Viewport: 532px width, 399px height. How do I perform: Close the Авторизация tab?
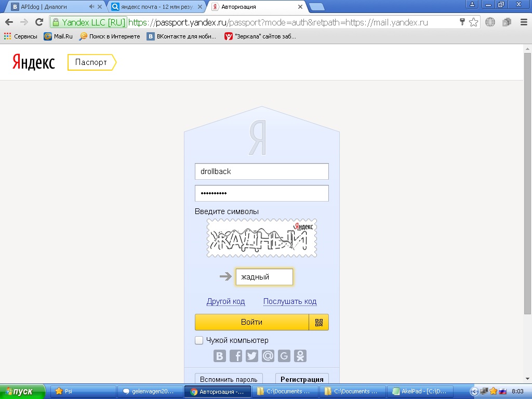300,7
